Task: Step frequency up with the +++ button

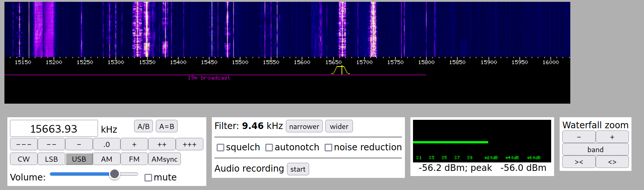Action: coord(189,144)
